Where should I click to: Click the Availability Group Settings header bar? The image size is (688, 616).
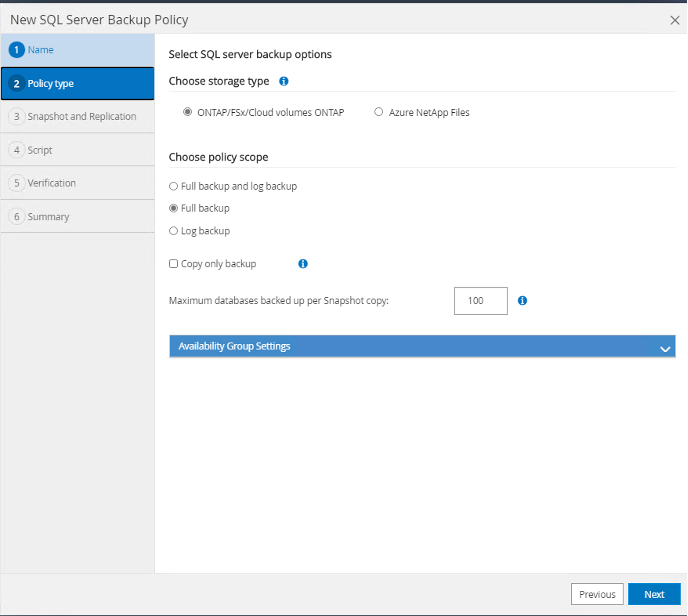(x=400, y=346)
